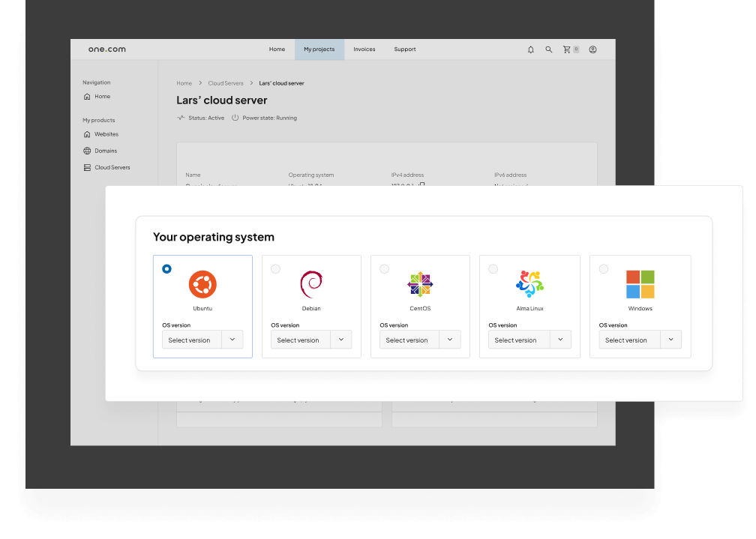Open Support tab

[x=404, y=49]
